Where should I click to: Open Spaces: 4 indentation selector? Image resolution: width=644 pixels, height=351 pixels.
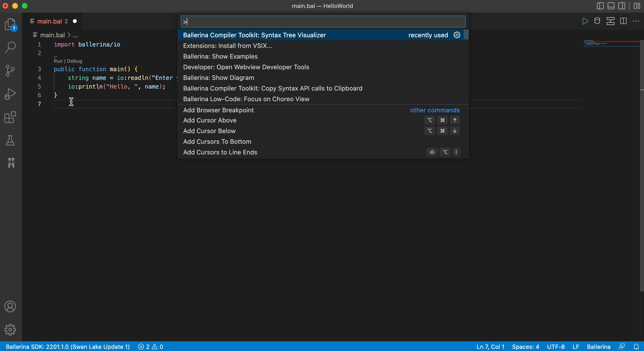[x=525, y=347]
